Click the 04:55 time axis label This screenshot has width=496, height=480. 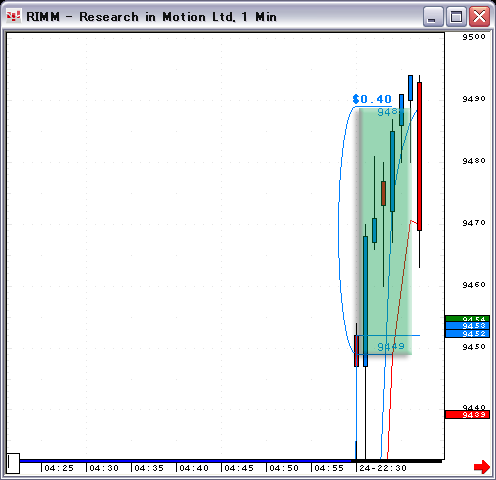point(329,468)
